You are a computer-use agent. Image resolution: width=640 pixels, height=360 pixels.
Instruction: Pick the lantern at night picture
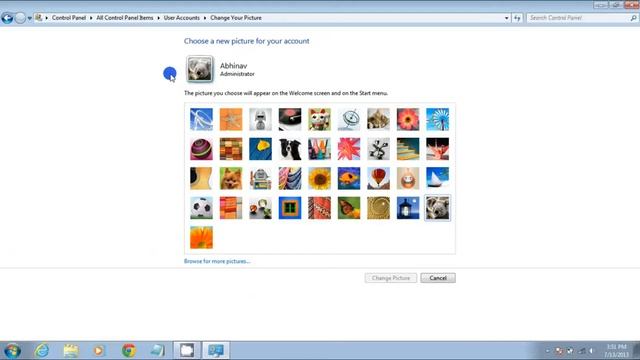click(x=408, y=208)
